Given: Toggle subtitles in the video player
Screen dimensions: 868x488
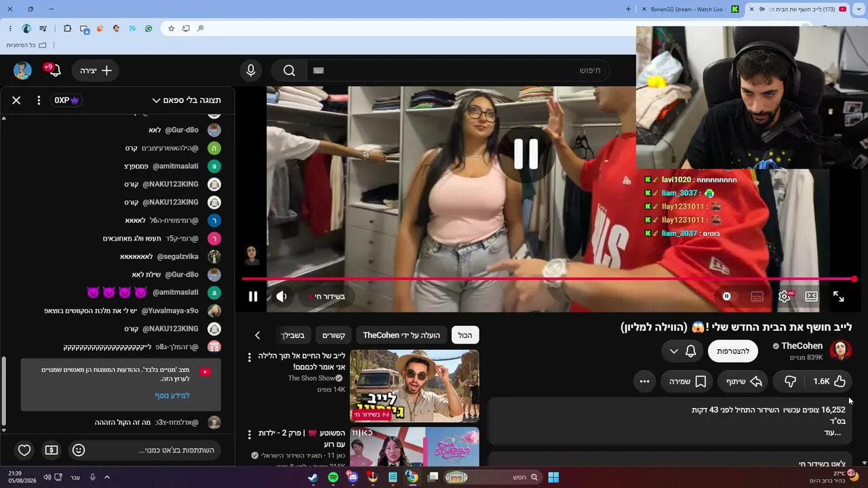Looking at the screenshot, I should click(757, 296).
